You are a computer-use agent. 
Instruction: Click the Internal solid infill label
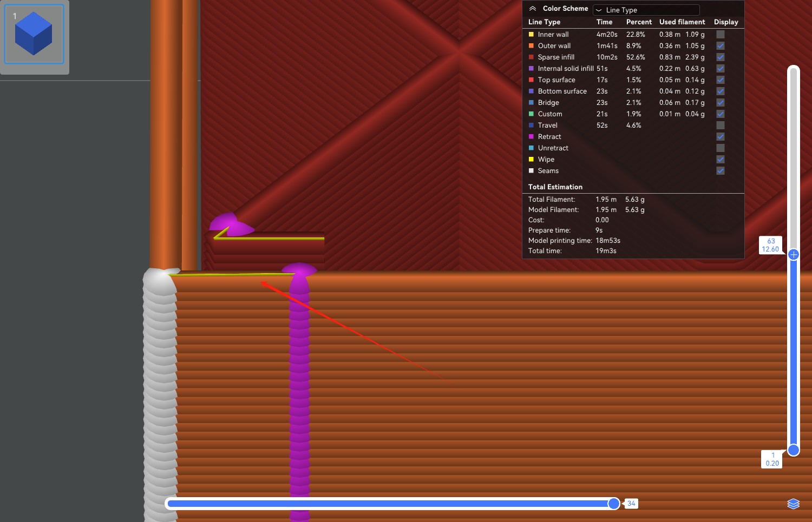[565, 69]
